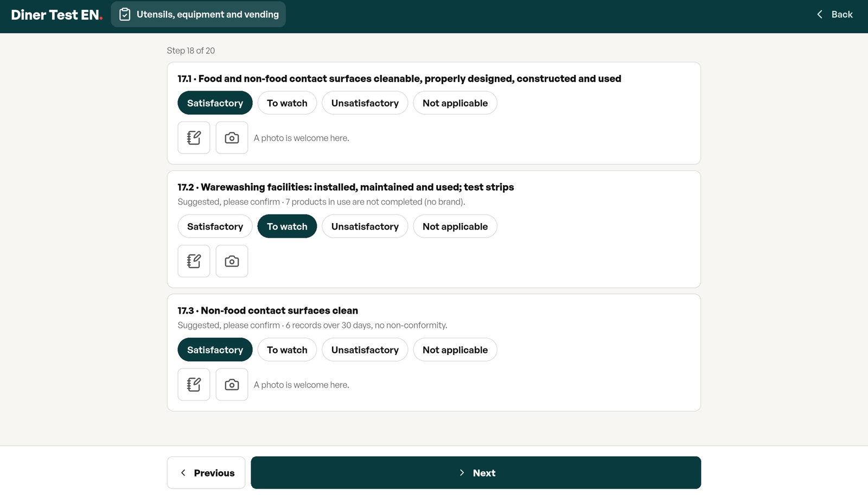Open the note editor for item 17.3
868x495 pixels.
194,384
